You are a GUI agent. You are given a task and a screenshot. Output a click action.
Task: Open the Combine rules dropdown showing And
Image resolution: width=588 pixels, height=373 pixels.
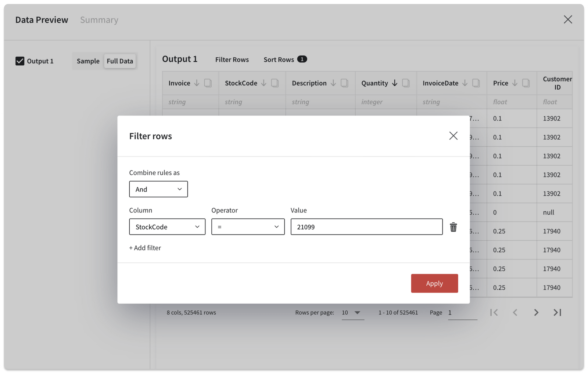tap(158, 189)
